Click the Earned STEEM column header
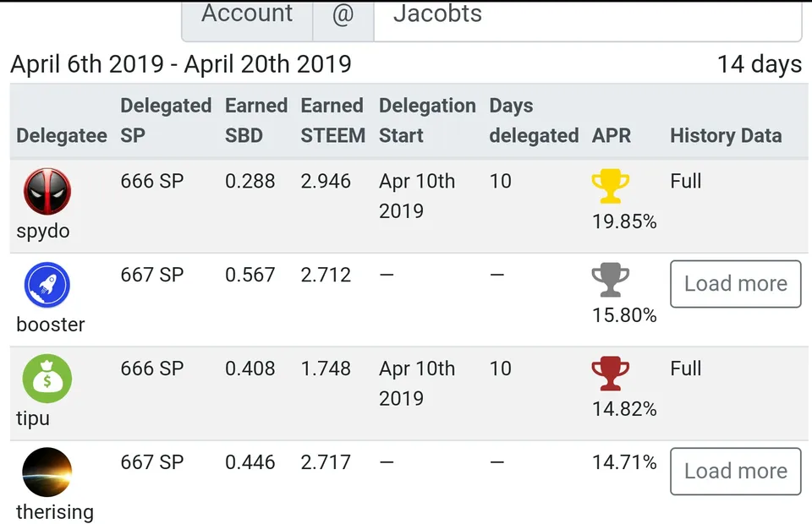This screenshot has width=812, height=524. (x=332, y=121)
